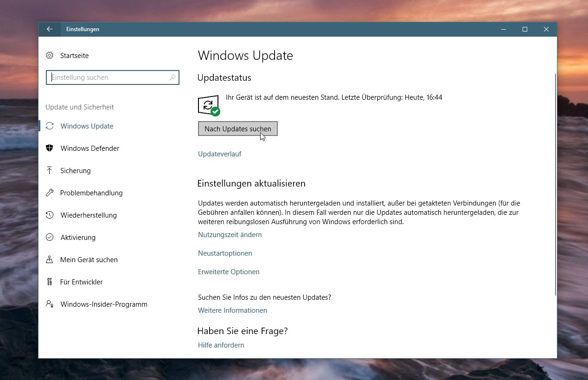Open the Updateverlauf link

pyautogui.click(x=219, y=154)
